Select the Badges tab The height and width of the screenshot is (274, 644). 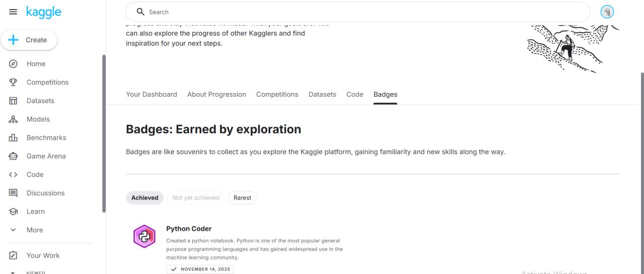[x=385, y=94]
